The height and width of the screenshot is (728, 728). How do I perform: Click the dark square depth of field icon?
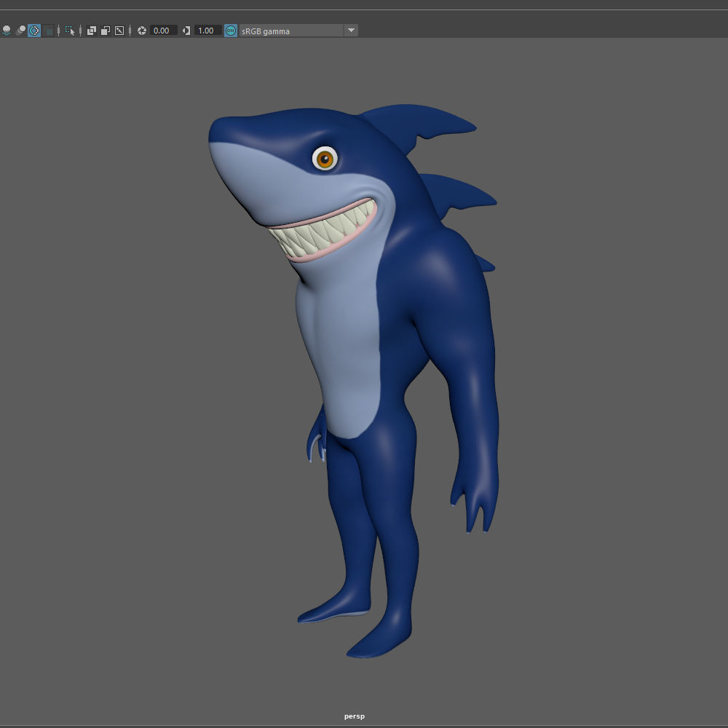coord(48,31)
